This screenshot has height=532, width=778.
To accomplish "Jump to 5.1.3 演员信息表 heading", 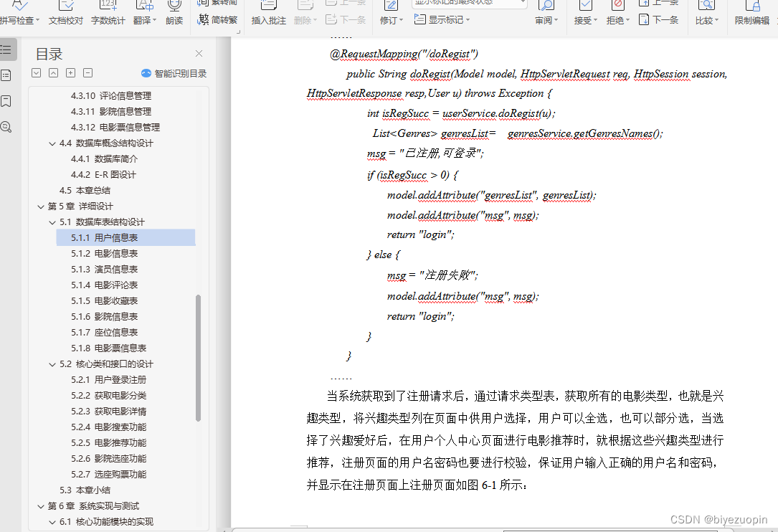I will tap(104, 270).
